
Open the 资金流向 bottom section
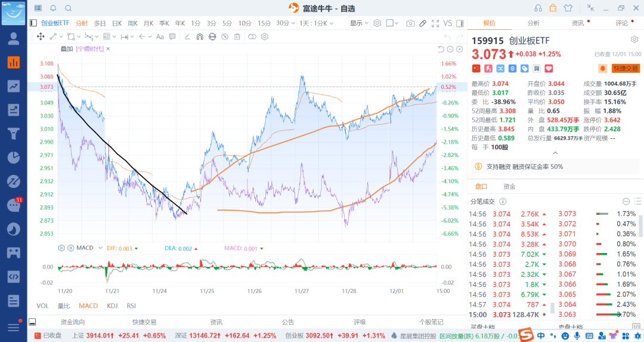coord(73,322)
